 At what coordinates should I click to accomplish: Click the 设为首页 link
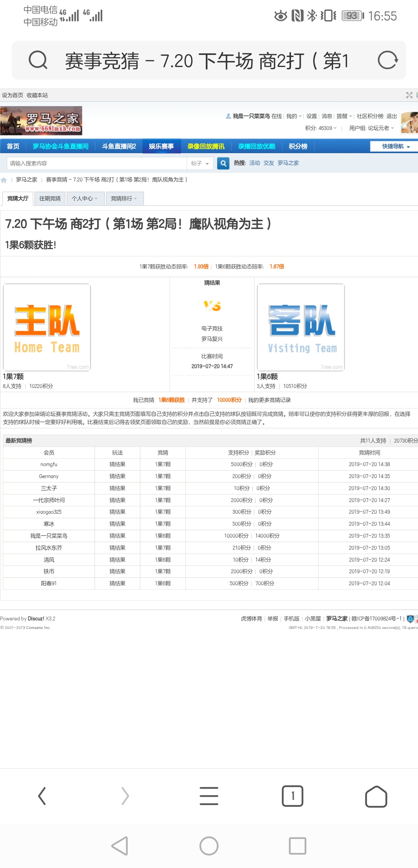12,95
